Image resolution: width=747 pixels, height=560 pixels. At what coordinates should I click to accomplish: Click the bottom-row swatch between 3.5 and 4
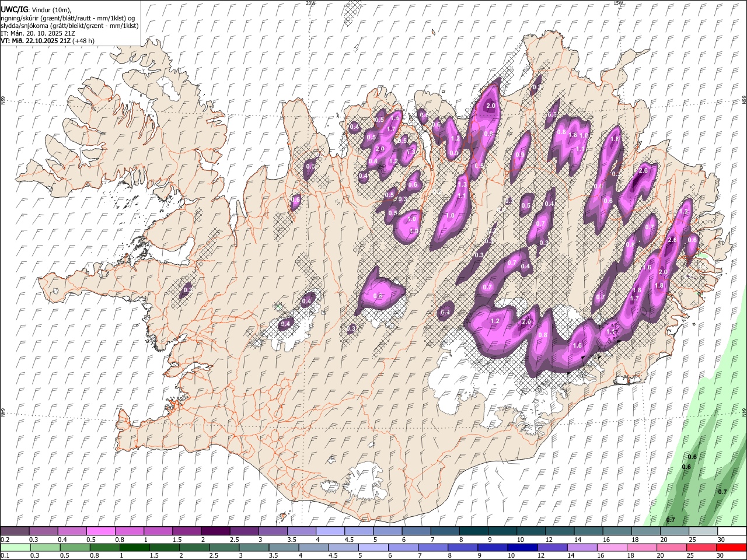click(284, 548)
